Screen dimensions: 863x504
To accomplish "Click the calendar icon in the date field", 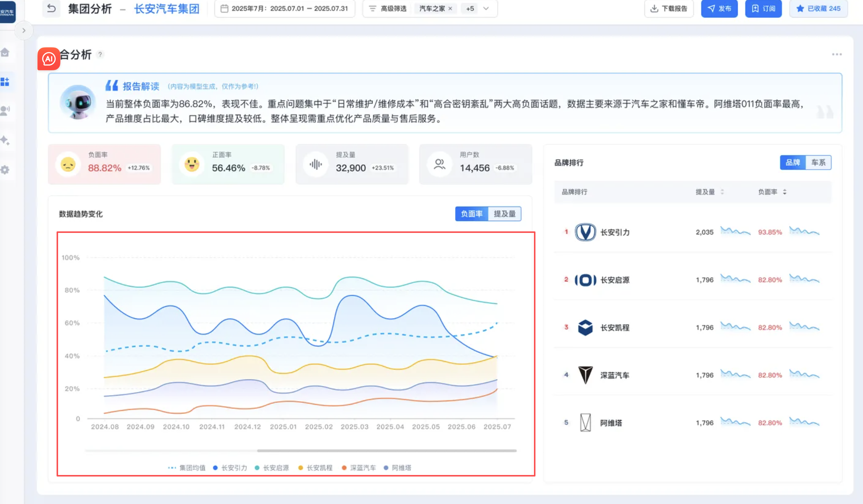I will [x=224, y=8].
